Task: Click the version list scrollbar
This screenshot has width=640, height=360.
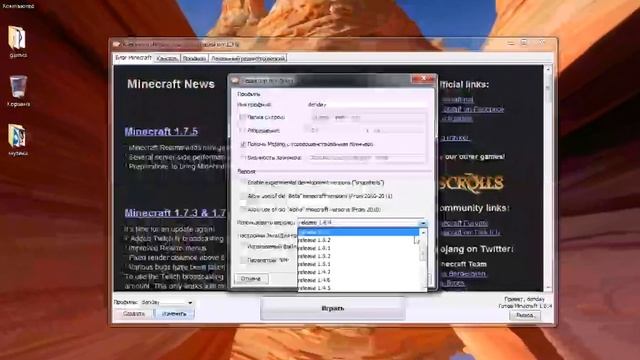Action: coord(422,260)
